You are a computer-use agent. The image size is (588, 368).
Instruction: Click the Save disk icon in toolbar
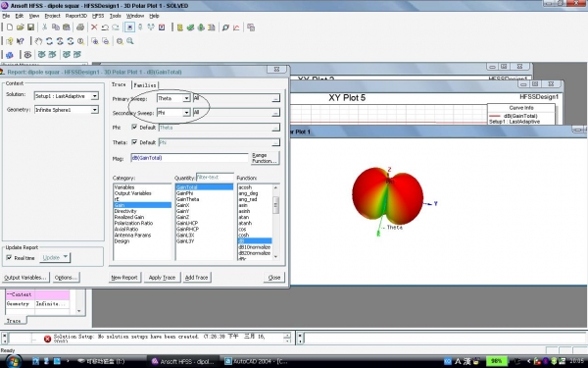coord(31,27)
